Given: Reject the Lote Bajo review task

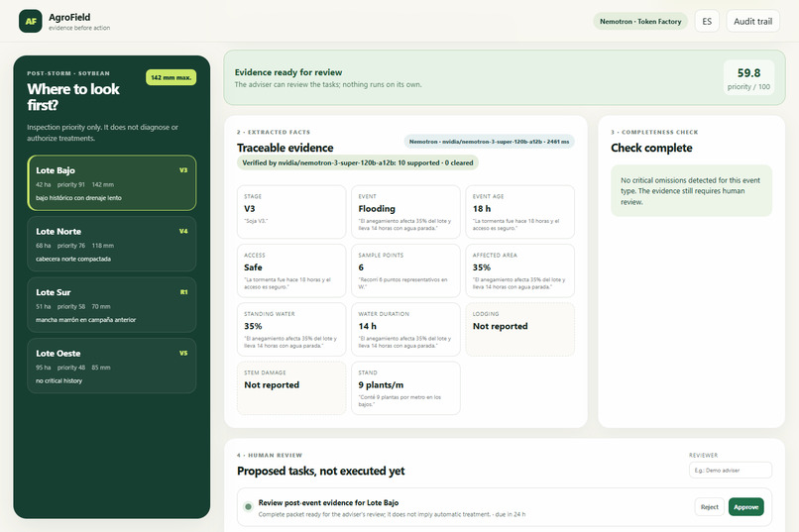Looking at the screenshot, I should pos(710,507).
